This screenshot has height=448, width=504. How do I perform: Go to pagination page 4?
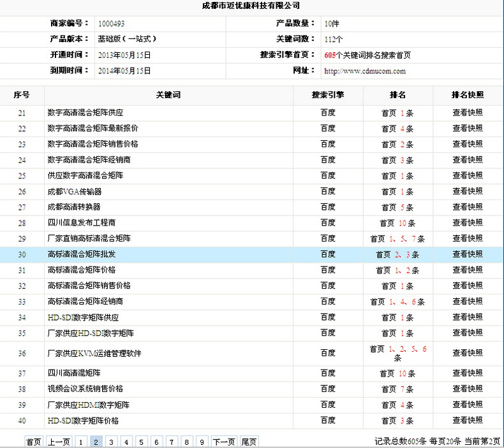coord(126,442)
